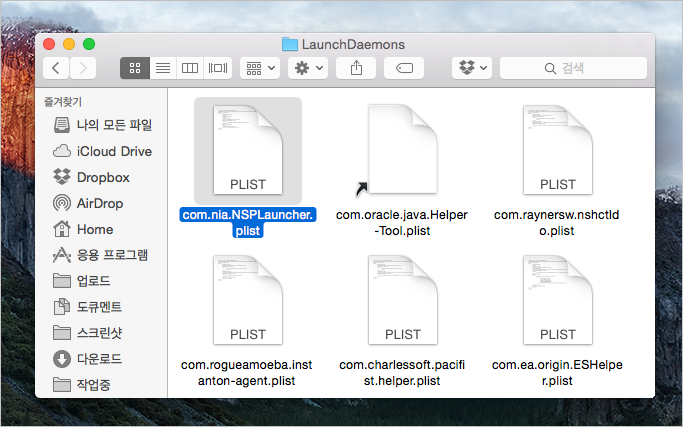Open 응용 프로그램 in sidebar
This screenshot has height=427, width=683.
tap(102, 255)
